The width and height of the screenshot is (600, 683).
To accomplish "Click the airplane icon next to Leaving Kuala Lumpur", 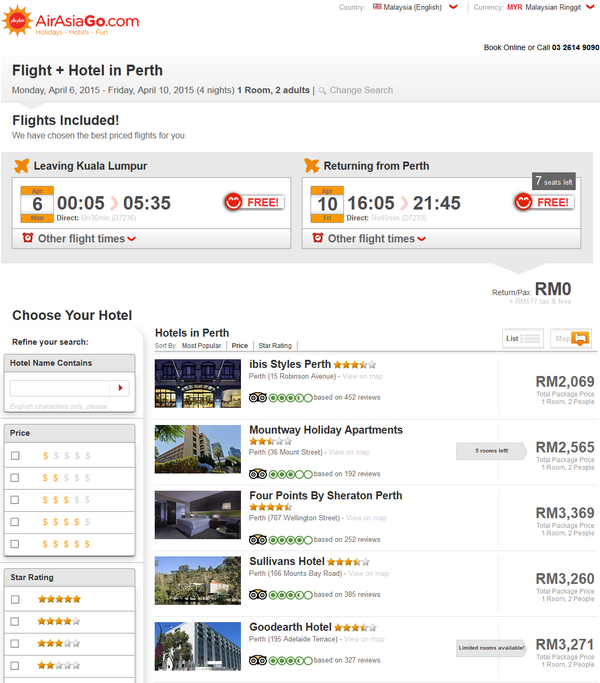I will [22, 166].
